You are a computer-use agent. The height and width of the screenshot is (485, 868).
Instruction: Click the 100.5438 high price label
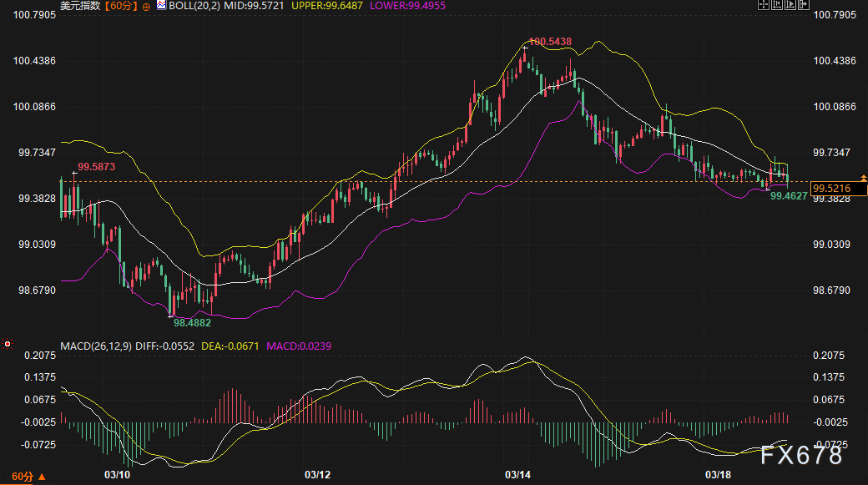pos(550,41)
